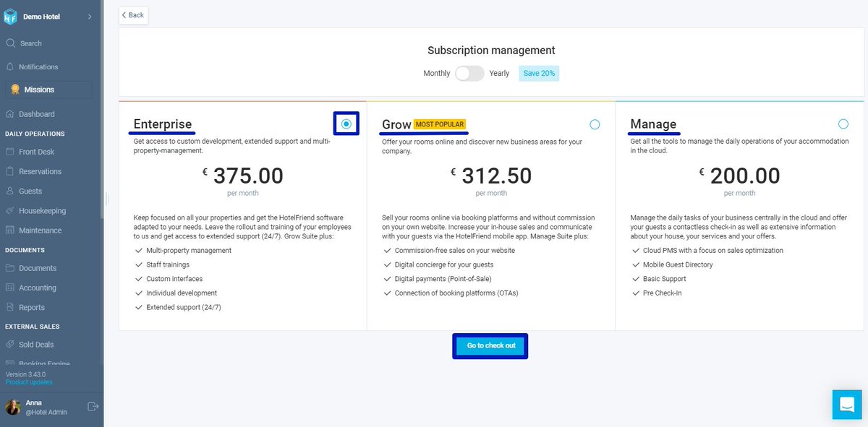Click the MOST POPULAR badge
Viewport: 868px width, 427px height.
coord(440,124)
